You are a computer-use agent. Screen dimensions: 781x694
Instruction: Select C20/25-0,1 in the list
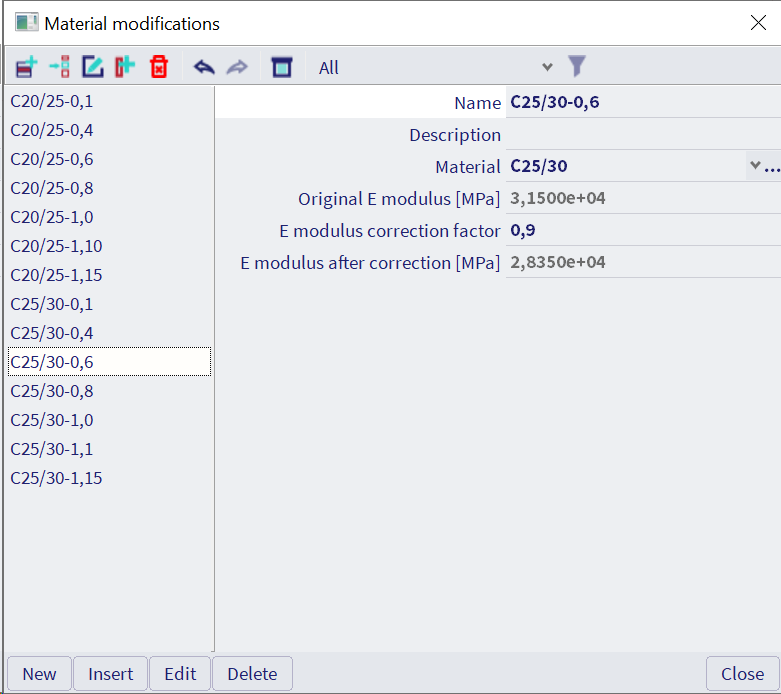(52, 101)
